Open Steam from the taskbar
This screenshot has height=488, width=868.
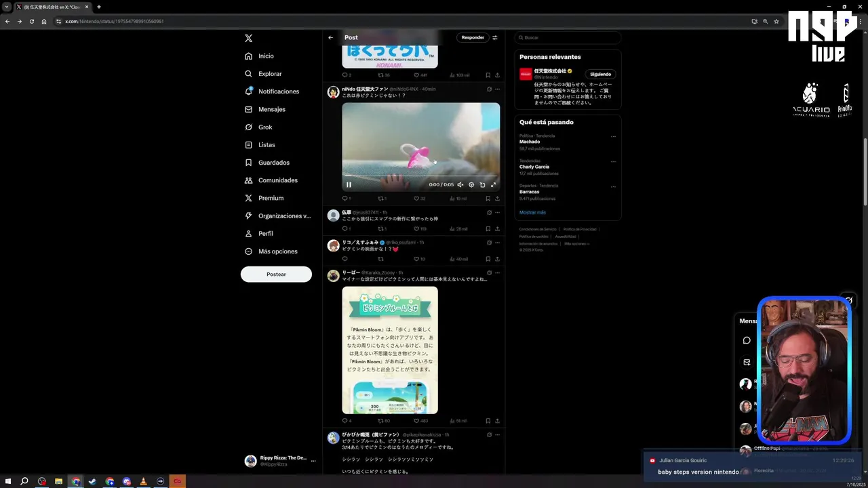pyautogui.click(x=92, y=481)
